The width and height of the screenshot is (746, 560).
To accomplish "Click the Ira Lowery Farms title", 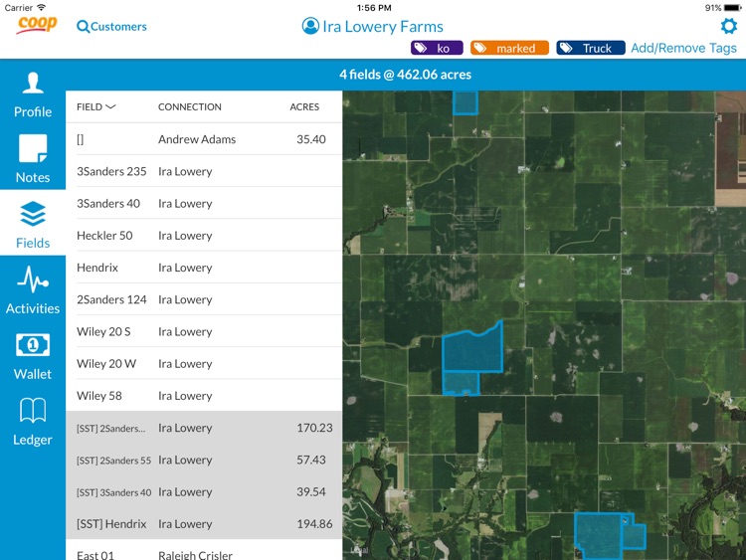I will click(383, 27).
